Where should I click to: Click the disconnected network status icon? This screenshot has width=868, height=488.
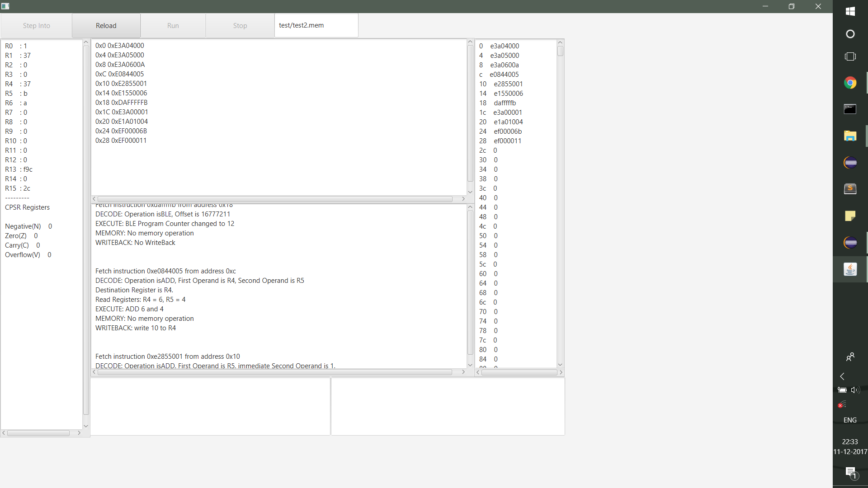[840, 404]
